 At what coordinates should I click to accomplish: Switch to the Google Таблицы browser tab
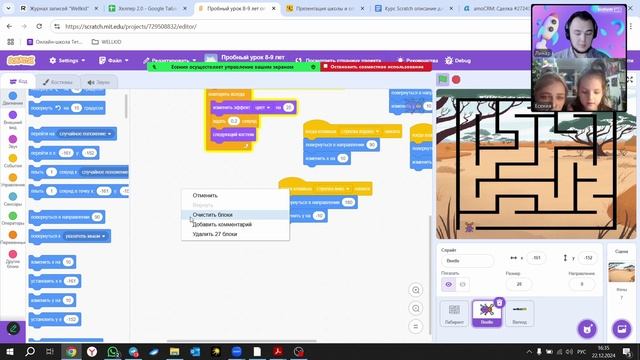pos(147,8)
